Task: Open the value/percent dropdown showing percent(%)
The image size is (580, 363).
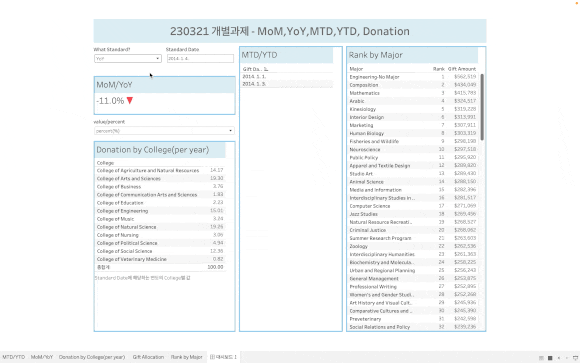Action: coord(164,131)
